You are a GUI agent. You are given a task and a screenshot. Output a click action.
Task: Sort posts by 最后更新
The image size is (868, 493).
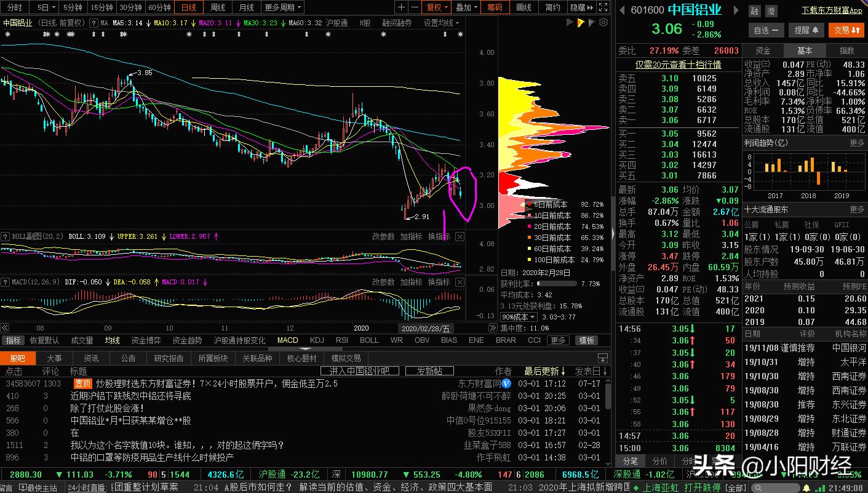tap(544, 371)
